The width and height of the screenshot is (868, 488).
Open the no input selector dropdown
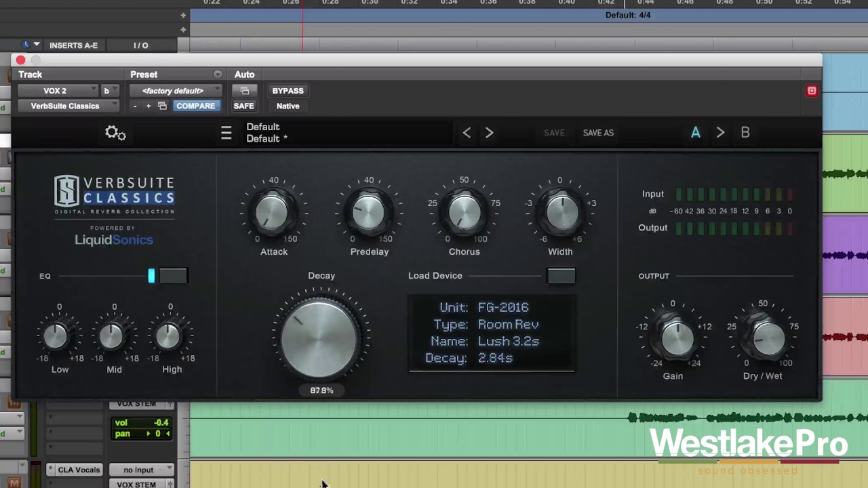point(142,470)
